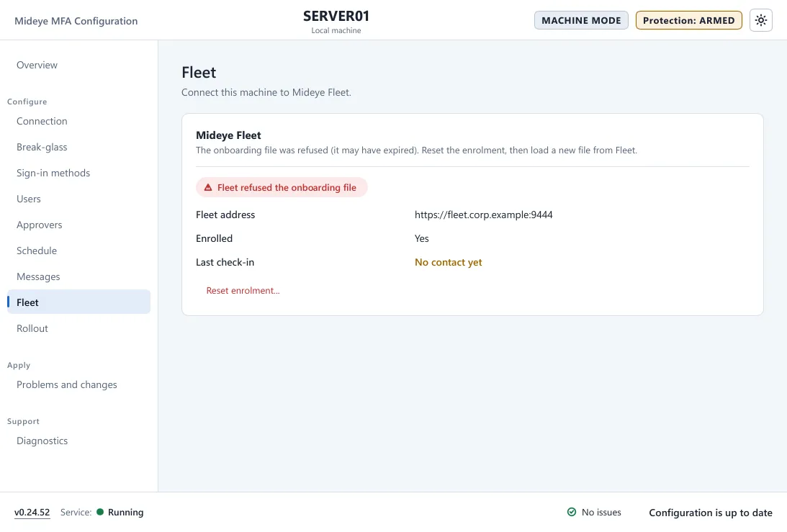Click the 'Apply' sidebar group label

click(x=19, y=366)
